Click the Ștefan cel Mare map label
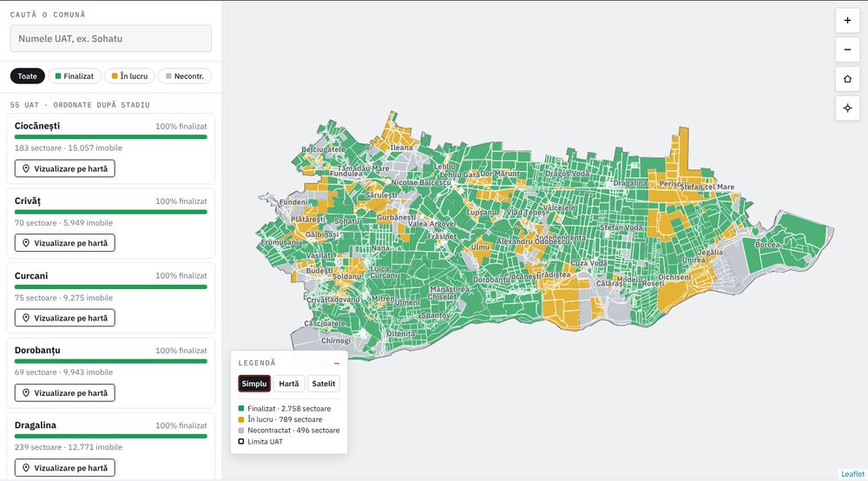868x481 pixels. (x=707, y=187)
